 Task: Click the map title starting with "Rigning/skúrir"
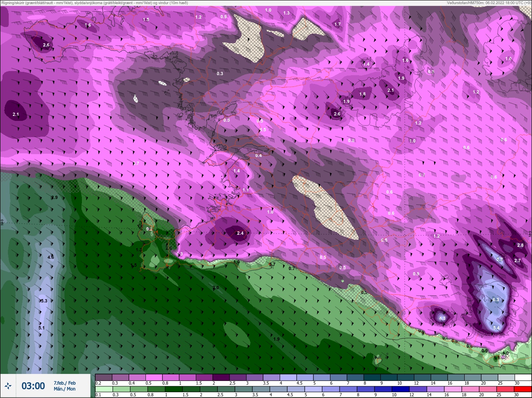[94, 3]
